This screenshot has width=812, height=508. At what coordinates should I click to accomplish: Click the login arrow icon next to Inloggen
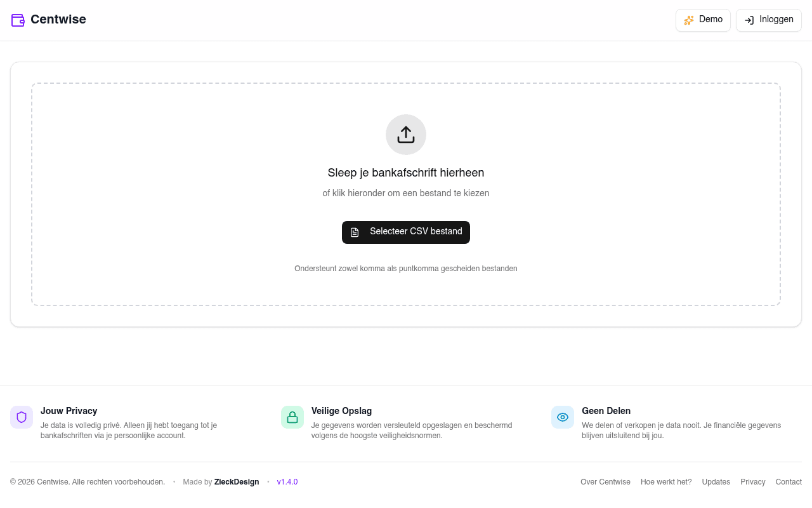click(x=749, y=20)
